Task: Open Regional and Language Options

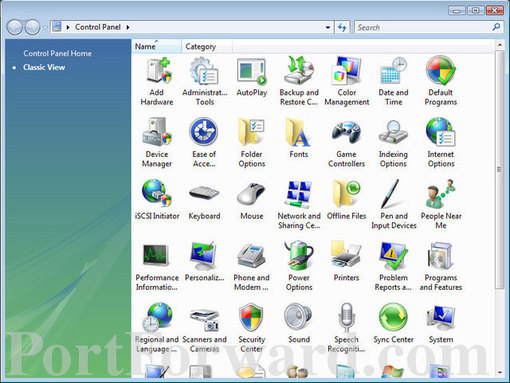Action: [x=157, y=328]
